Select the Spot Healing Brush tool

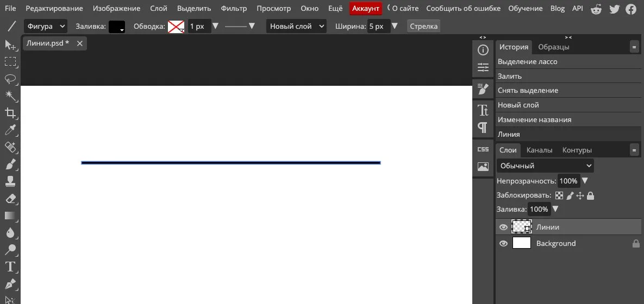pos(10,147)
